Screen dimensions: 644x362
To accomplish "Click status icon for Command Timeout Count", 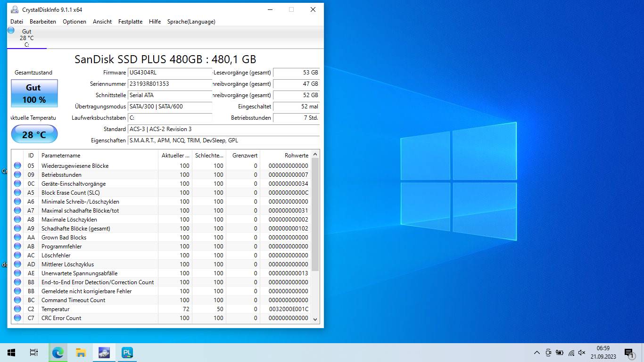I will [17, 300].
